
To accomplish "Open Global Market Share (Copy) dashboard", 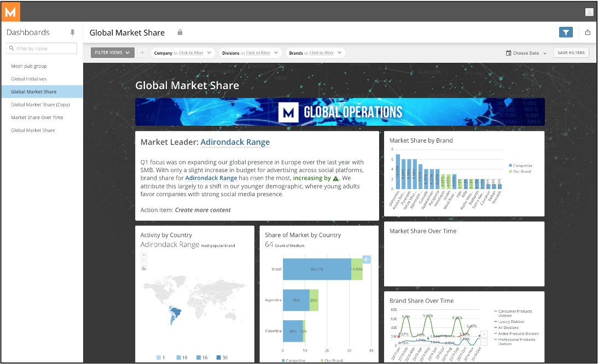I will 40,104.
